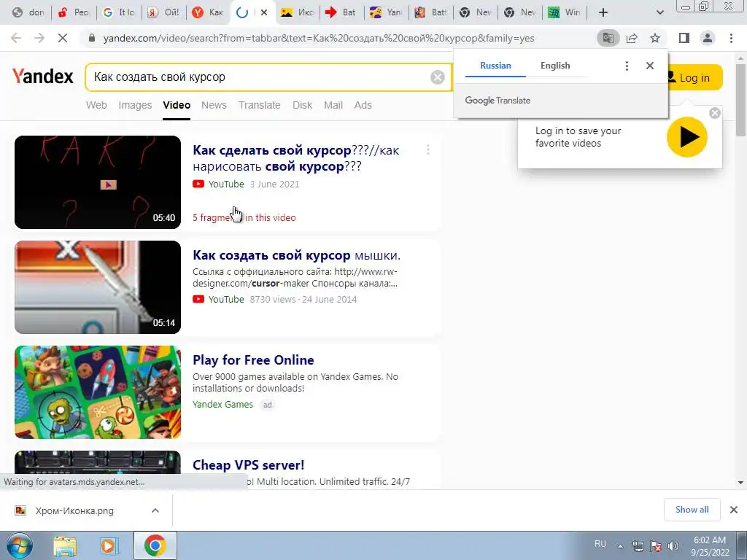Open the Mail tab in Yandex
Image resolution: width=747 pixels, height=560 pixels.
[333, 105]
